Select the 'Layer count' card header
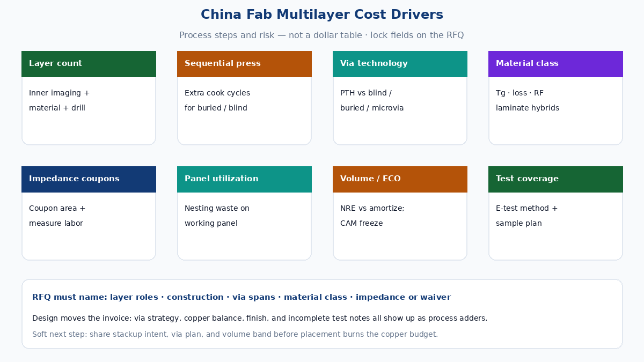Image resolution: width=644 pixels, height=362 pixels. [89, 64]
